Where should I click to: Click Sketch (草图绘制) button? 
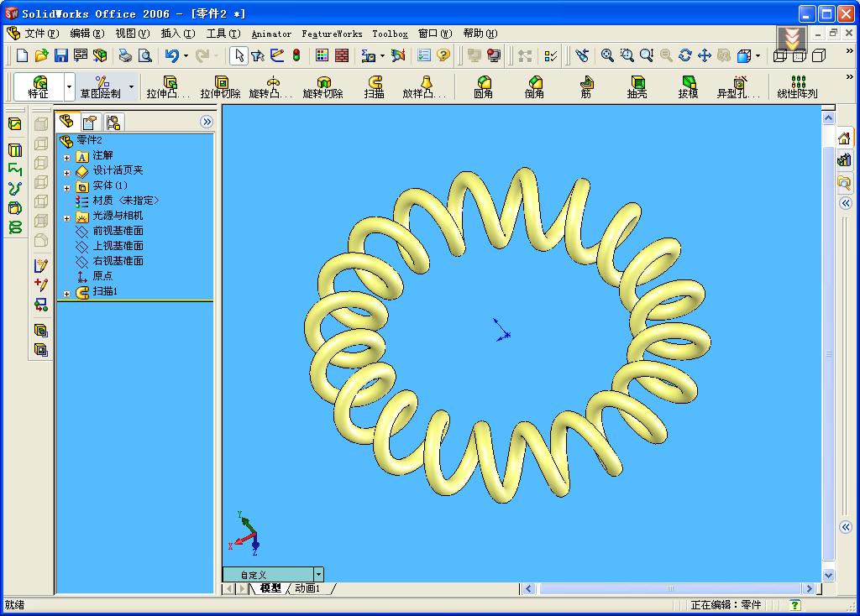pyautogui.click(x=101, y=87)
